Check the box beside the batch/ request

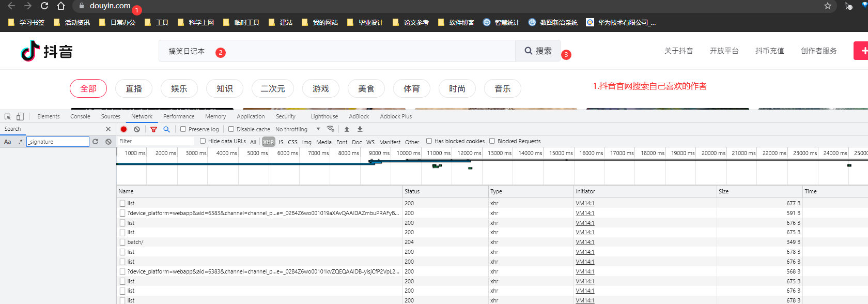pyautogui.click(x=122, y=242)
